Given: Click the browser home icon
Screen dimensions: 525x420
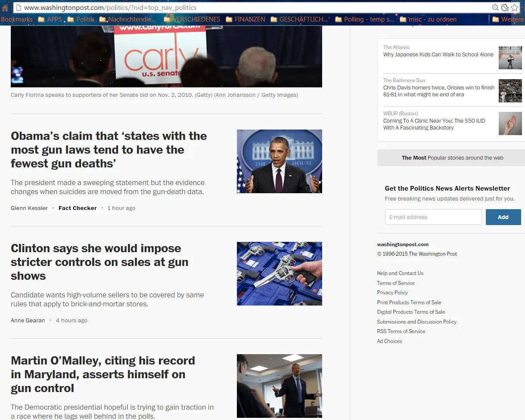Looking at the screenshot, I should pyautogui.click(x=5, y=7).
